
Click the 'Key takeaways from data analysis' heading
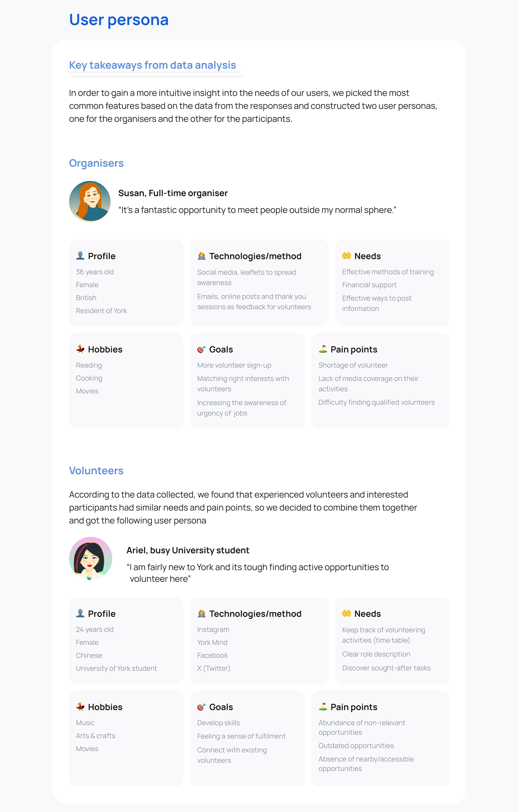coord(152,65)
